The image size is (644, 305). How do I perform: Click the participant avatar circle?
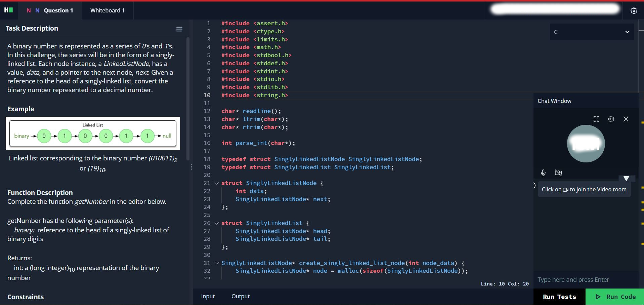pos(586,144)
